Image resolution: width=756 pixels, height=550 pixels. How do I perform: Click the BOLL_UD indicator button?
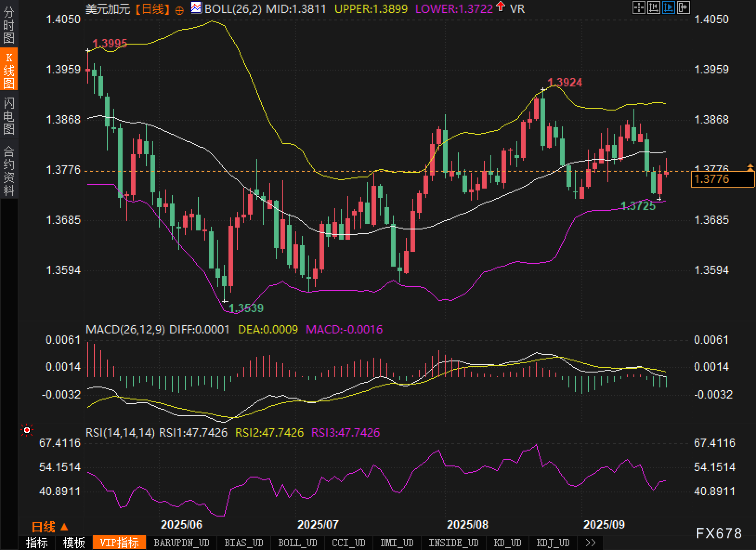pyautogui.click(x=298, y=543)
